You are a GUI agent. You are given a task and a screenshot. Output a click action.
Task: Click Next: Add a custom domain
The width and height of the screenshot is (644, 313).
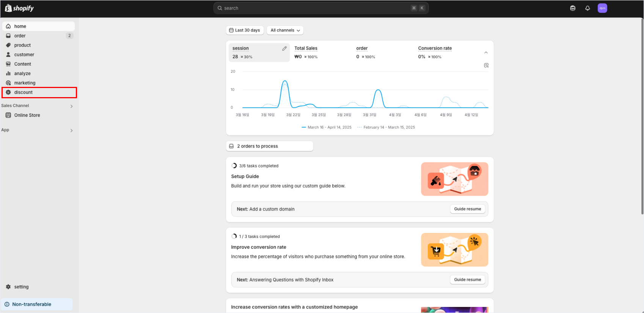[x=265, y=209]
